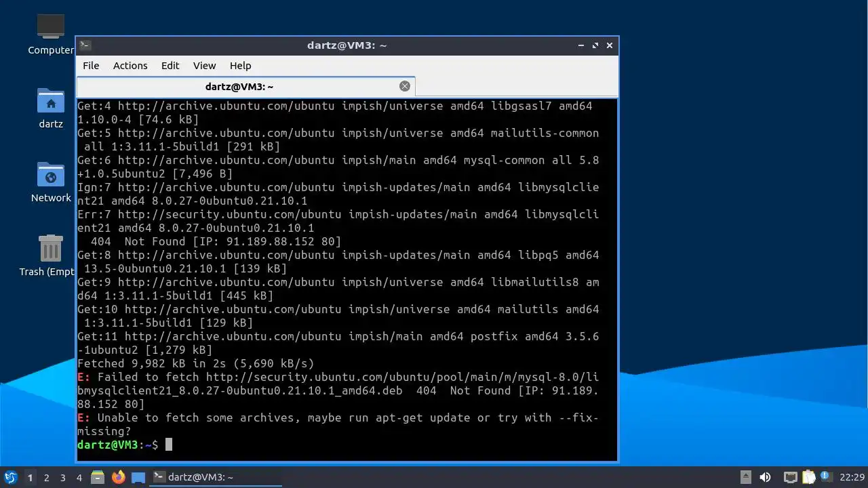
Task: Click the show desktop panel icon
Action: (x=138, y=477)
